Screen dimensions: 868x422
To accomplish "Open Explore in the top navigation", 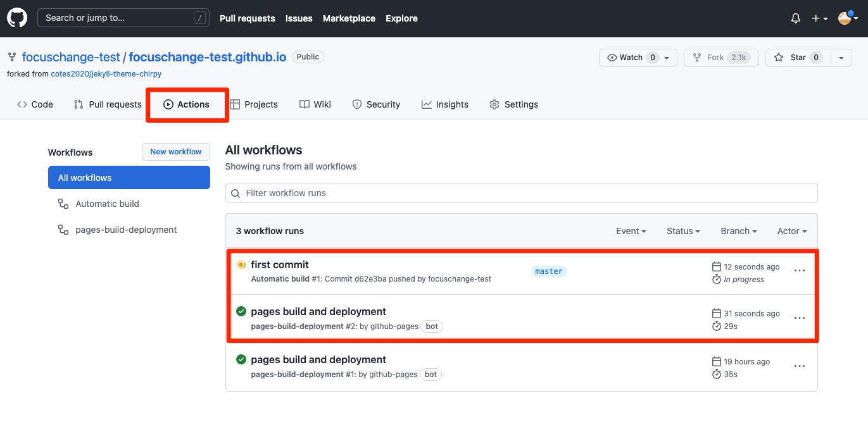I will tap(401, 18).
